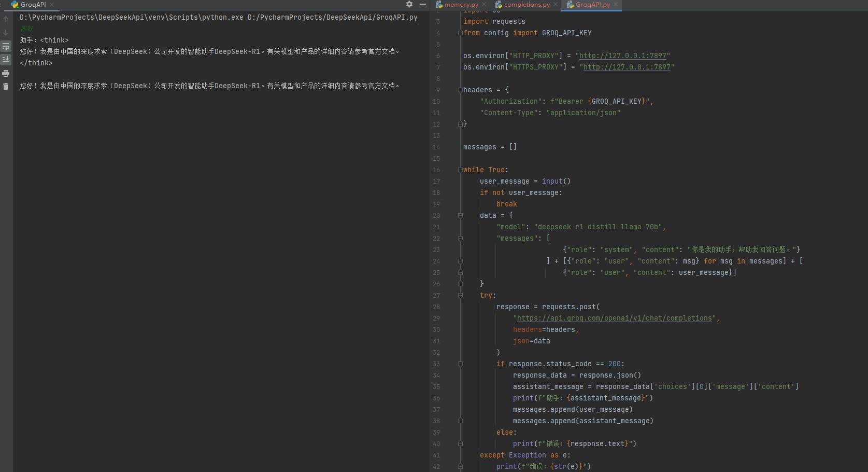The width and height of the screenshot is (868, 472).
Task: Fold the data dictionary at line 20
Action: [x=460, y=215]
